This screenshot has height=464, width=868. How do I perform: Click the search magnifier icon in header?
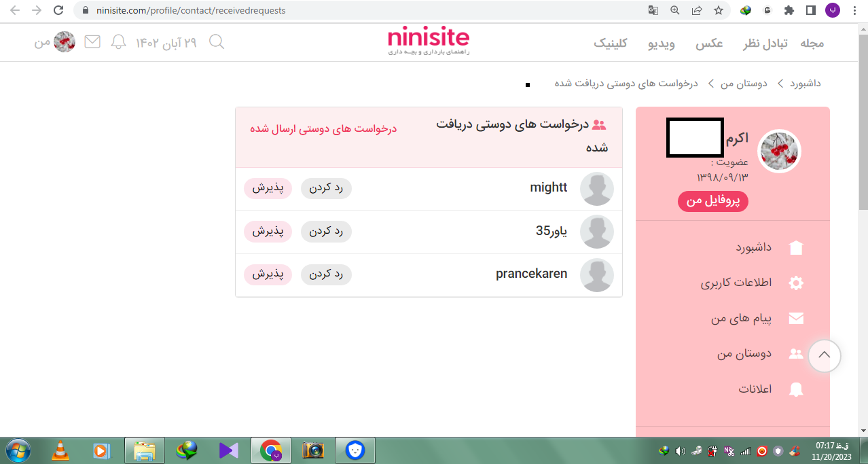(216, 42)
